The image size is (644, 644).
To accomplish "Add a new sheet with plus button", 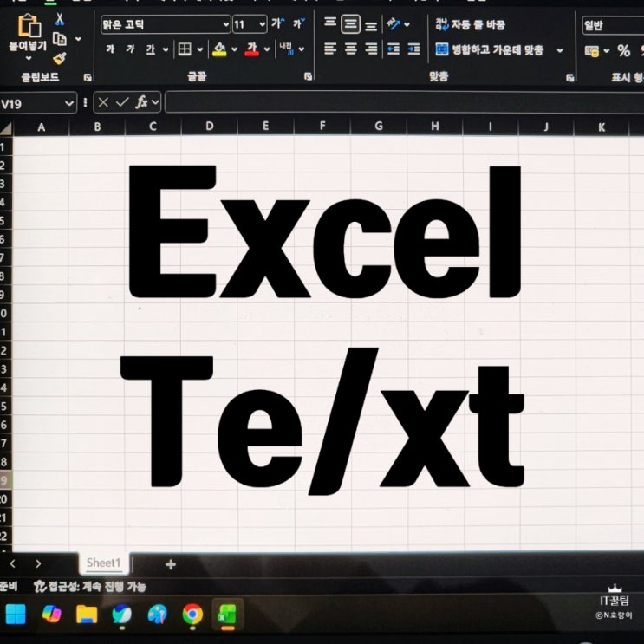I will coord(171,565).
